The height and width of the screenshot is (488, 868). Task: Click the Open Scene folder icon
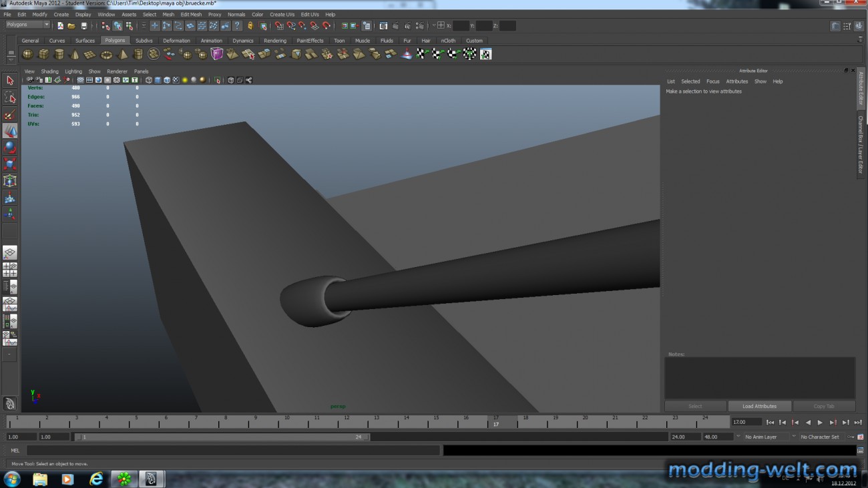71,26
